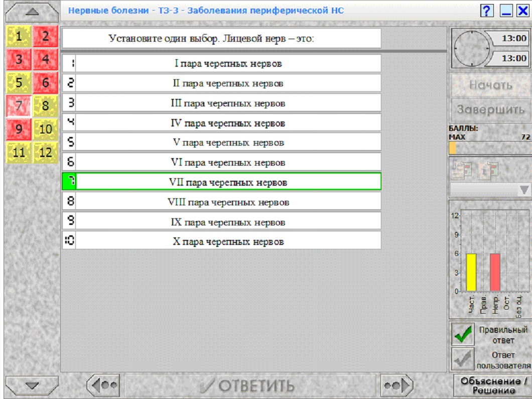Screen dimensions: 532x399
Task: Go to the previous question arrow
Action: 103,385
